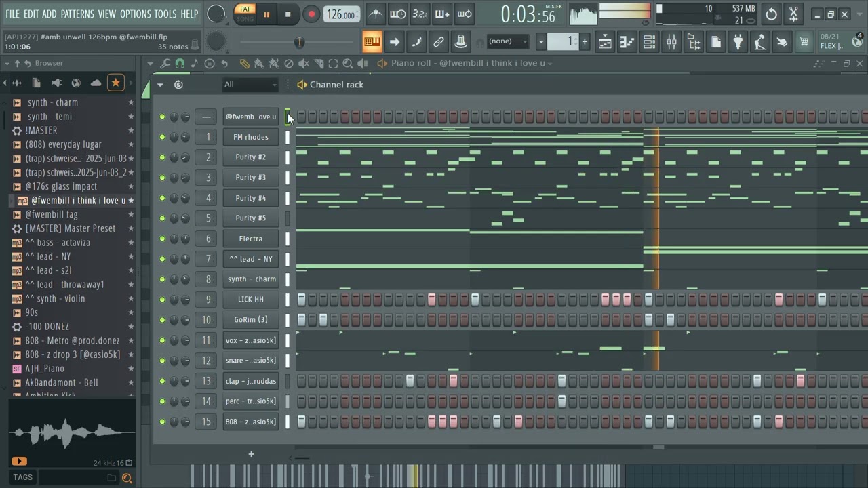Select the clap channel 13 button
This screenshot has height=488, width=868.
tap(251, 381)
